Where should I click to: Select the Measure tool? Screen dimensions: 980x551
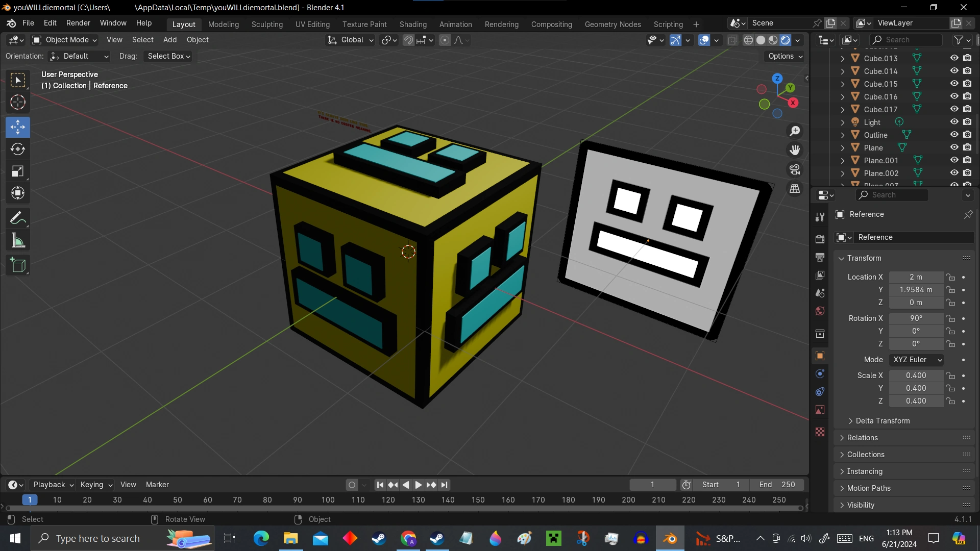tap(18, 241)
